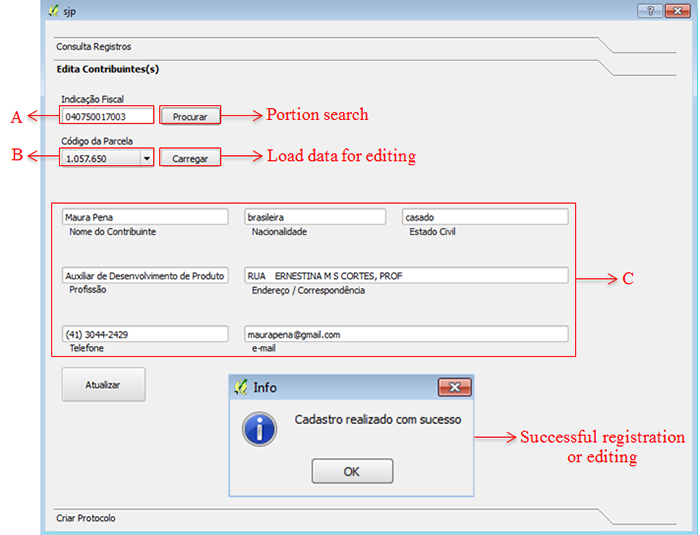Click the Profissão input field

click(x=145, y=276)
